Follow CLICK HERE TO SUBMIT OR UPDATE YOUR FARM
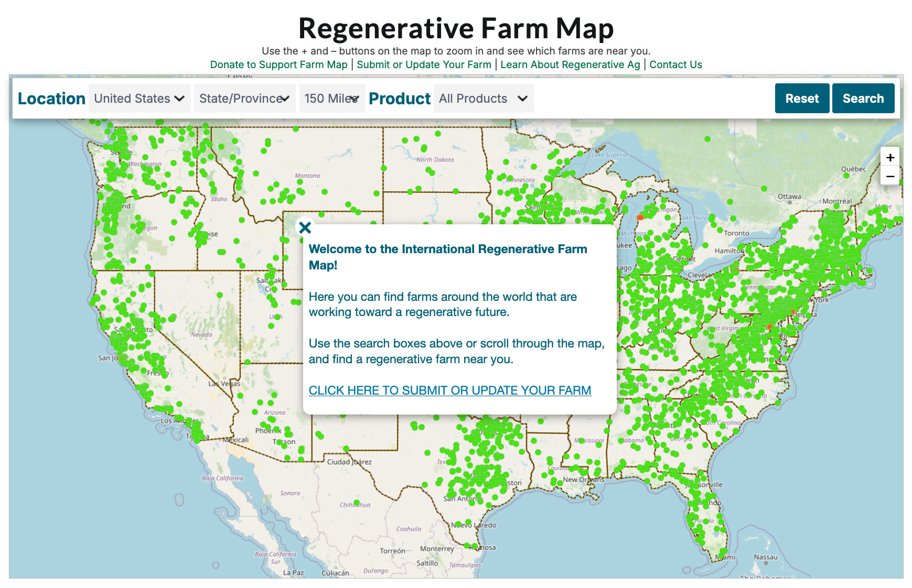Image resolution: width=912 pixels, height=588 pixels. coord(450,390)
